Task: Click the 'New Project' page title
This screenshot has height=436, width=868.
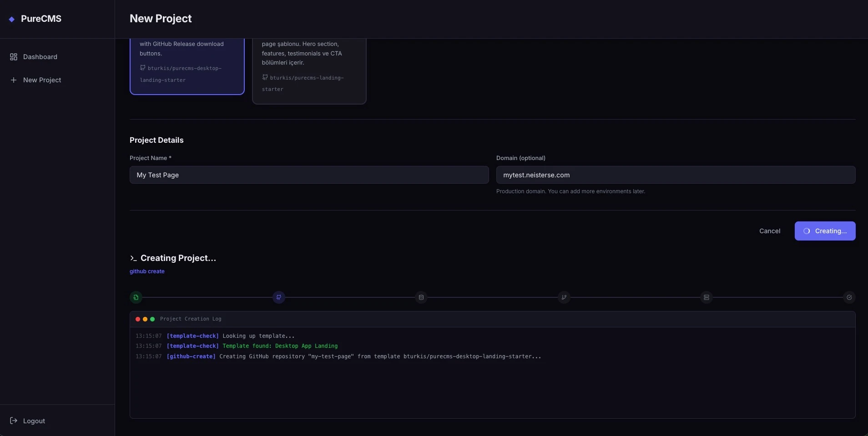Action: tap(161, 19)
